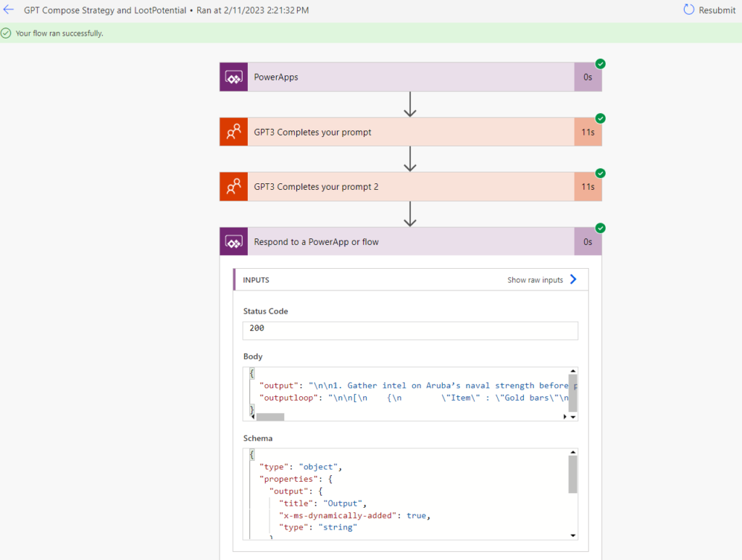This screenshot has width=742, height=560.
Task: Click the "properties" line in Schema
Action: (x=296, y=479)
